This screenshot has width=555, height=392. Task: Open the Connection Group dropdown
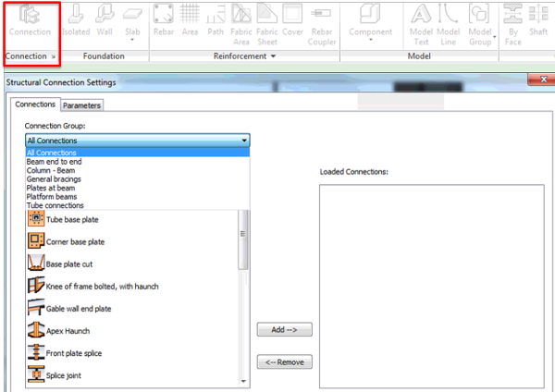pyautogui.click(x=244, y=141)
